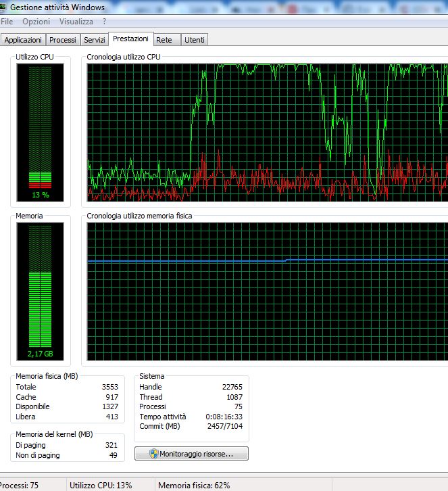Open the Opzioni menu
448x491 pixels.
pyautogui.click(x=36, y=22)
